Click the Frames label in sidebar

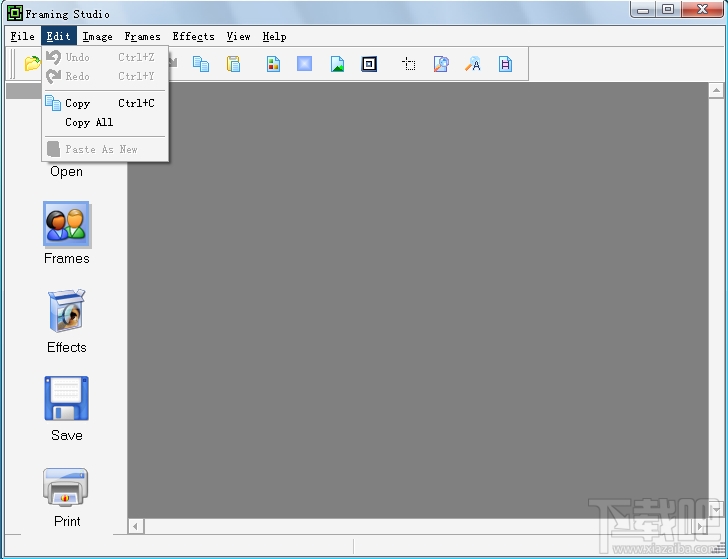point(67,259)
